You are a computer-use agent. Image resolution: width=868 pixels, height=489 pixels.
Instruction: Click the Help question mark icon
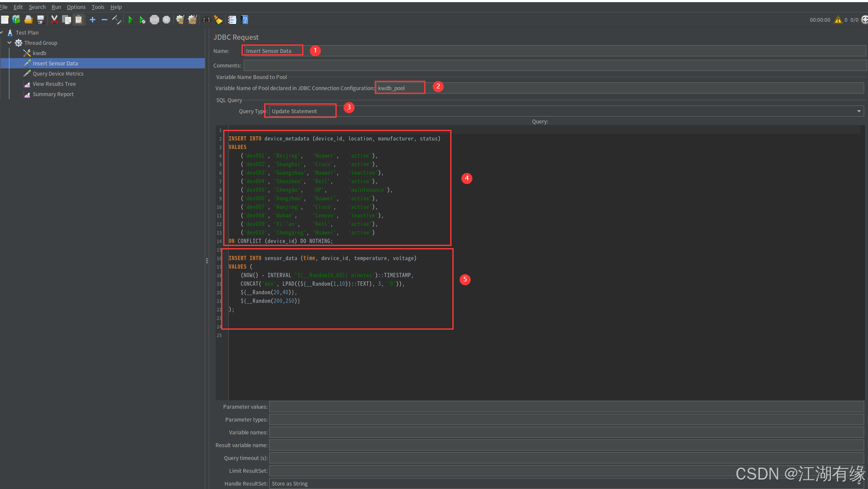tap(245, 20)
